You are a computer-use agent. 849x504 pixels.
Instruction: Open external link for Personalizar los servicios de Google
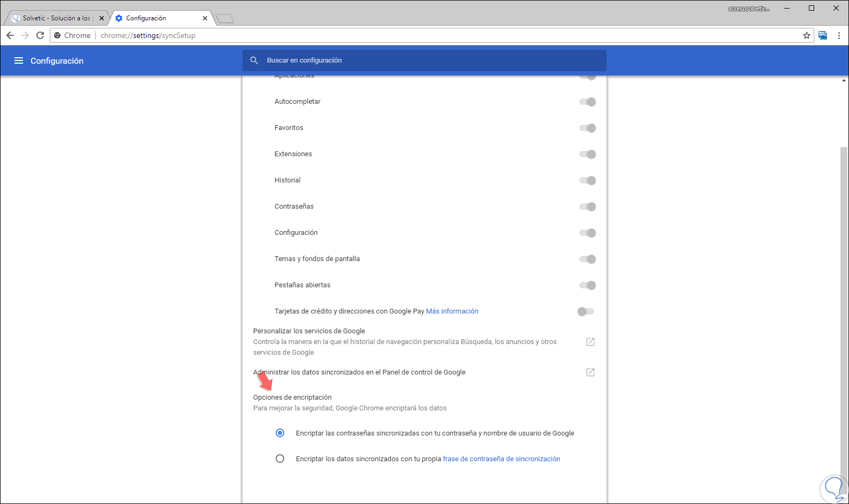click(590, 342)
